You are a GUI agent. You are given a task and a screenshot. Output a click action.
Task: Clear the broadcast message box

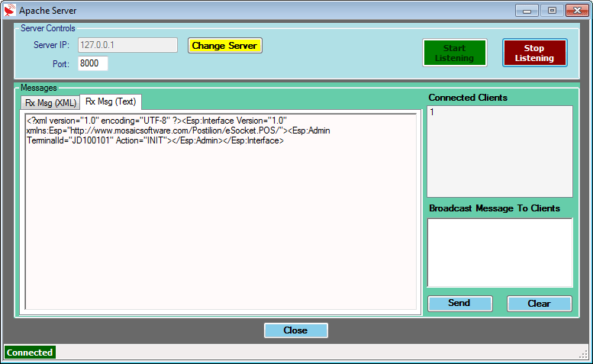[x=540, y=304]
